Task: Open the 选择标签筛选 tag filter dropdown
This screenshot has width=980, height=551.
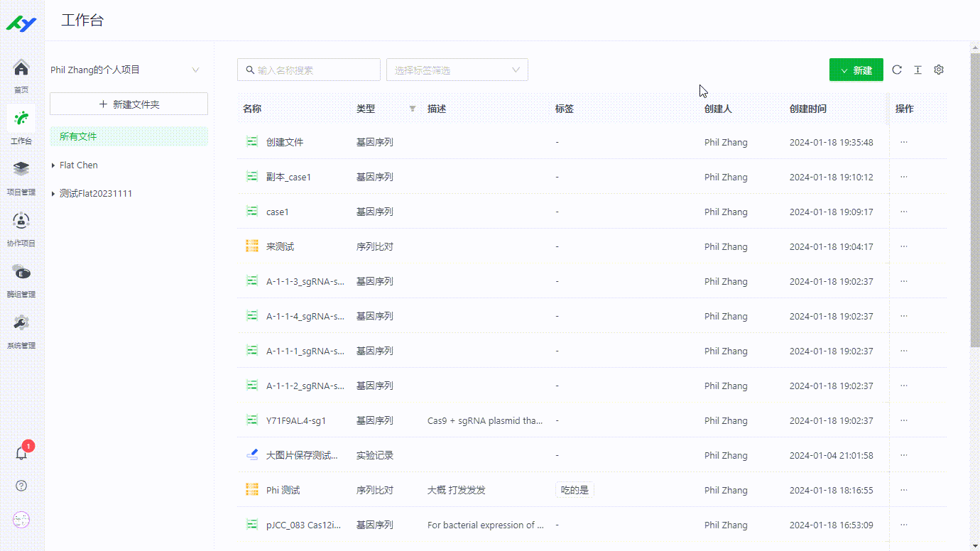Action: point(457,70)
